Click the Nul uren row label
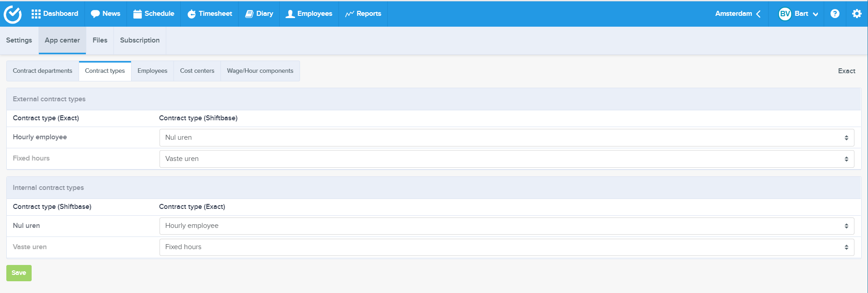This screenshot has height=293, width=868. click(x=26, y=226)
